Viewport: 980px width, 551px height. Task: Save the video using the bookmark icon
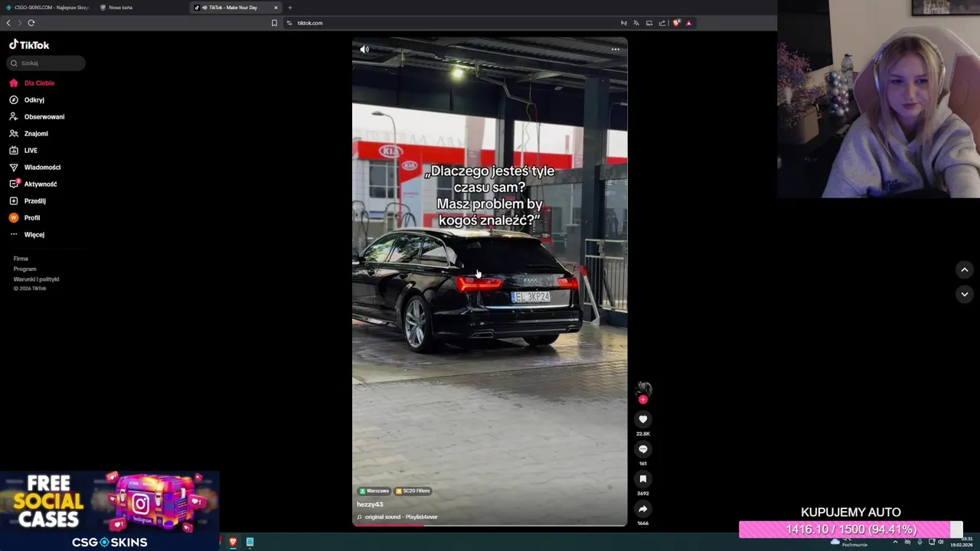point(643,478)
